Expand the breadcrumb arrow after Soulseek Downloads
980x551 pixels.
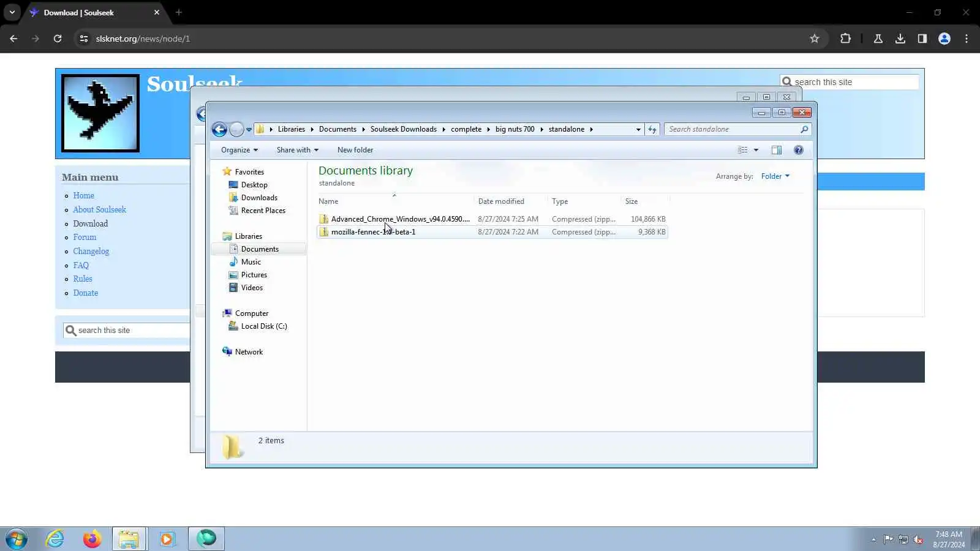click(x=443, y=129)
